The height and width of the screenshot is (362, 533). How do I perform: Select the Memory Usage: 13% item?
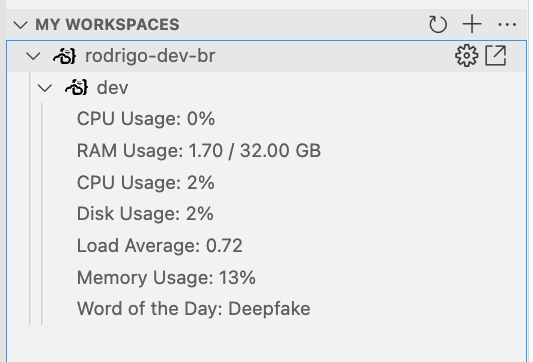[x=166, y=277]
